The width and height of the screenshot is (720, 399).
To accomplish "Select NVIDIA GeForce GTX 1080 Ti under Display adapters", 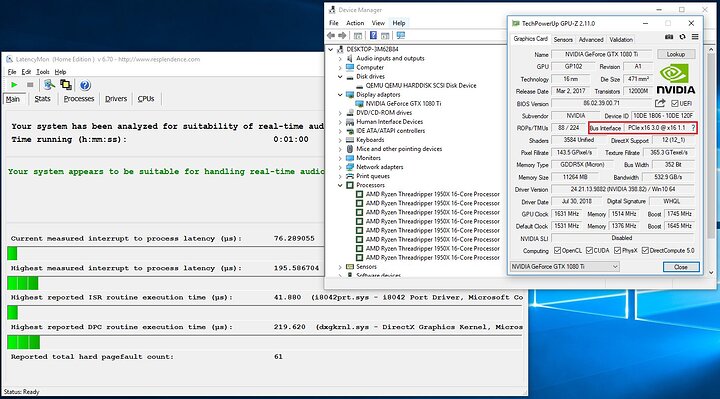I will 403,104.
